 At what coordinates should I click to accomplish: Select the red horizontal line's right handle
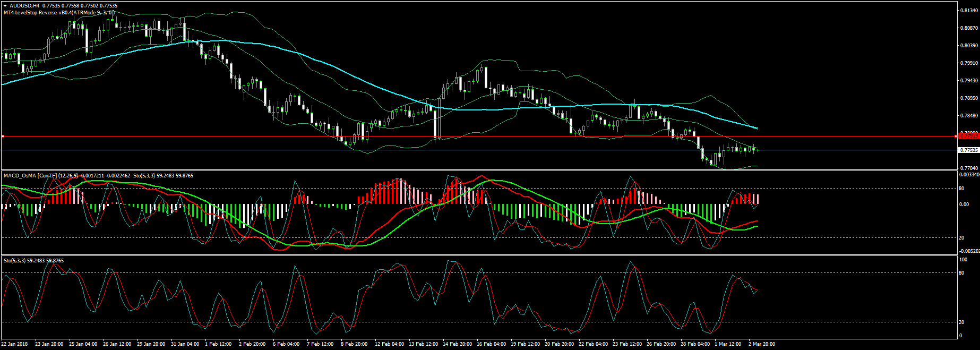956,136
